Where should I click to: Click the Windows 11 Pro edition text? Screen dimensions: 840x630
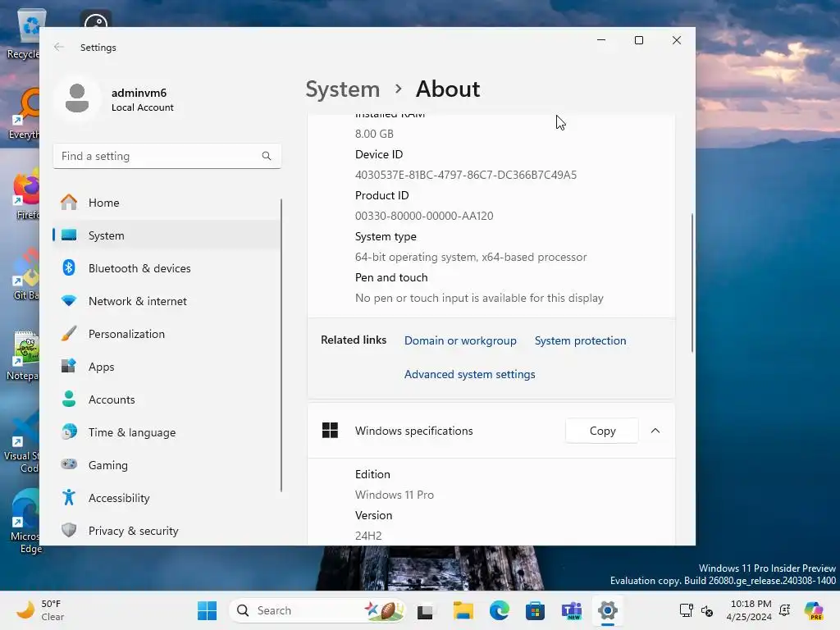(395, 495)
